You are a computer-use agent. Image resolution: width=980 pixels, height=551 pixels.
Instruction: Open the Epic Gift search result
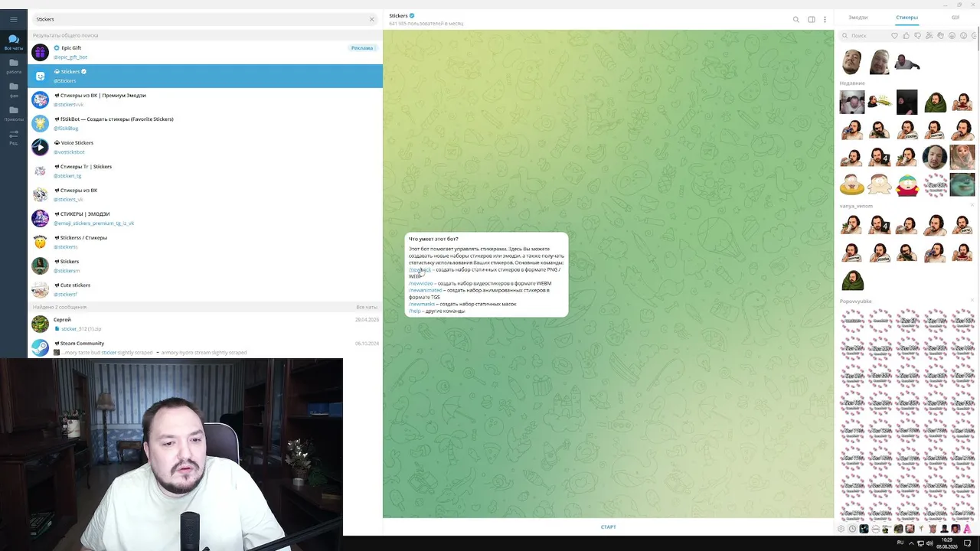pos(205,52)
